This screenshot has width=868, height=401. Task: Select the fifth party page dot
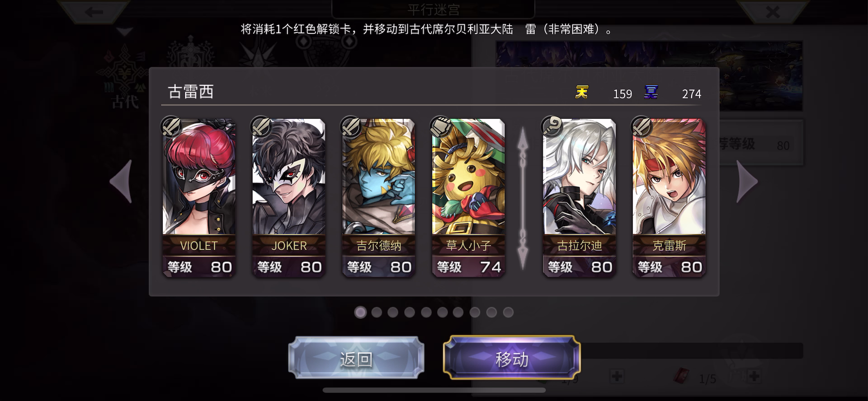coord(426,312)
